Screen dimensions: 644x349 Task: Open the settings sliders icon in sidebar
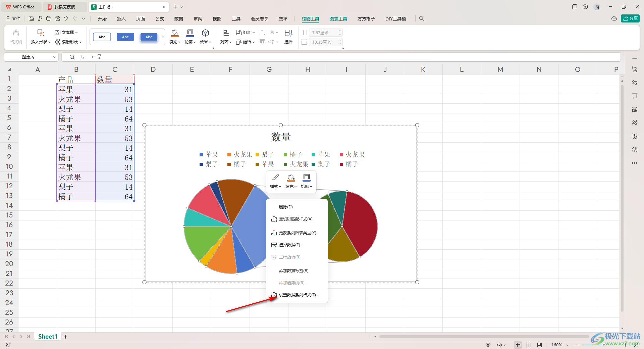pyautogui.click(x=635, y=83)
